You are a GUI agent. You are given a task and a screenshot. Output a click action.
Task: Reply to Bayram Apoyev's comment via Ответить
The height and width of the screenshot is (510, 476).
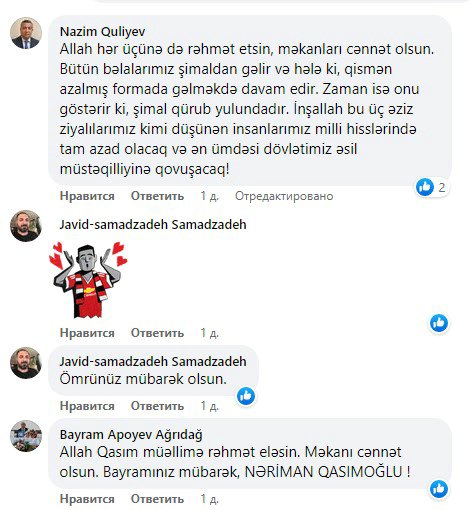(157, 499)
